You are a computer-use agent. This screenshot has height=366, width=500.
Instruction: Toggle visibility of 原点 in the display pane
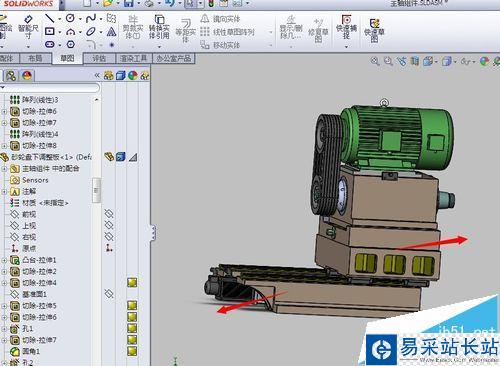click(x=109, y=248)
